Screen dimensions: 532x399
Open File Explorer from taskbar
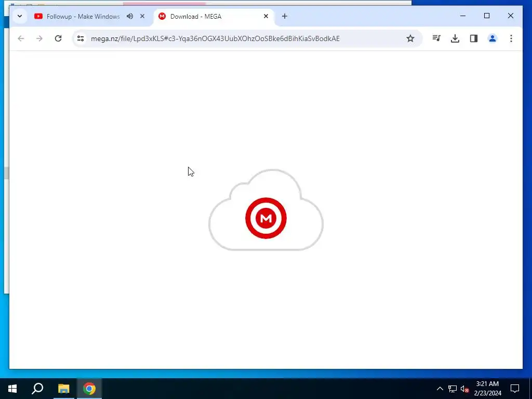[63, 389]
